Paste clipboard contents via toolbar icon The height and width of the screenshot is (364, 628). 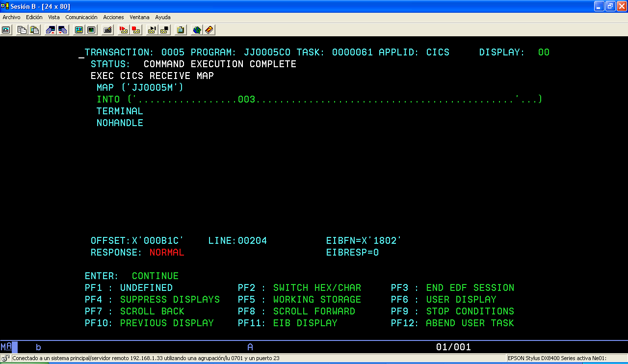[x=34, y=30]
